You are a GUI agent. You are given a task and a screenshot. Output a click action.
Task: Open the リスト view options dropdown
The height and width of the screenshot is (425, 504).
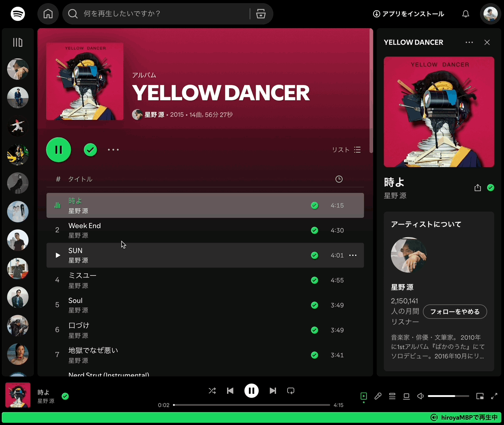(346, 150)
